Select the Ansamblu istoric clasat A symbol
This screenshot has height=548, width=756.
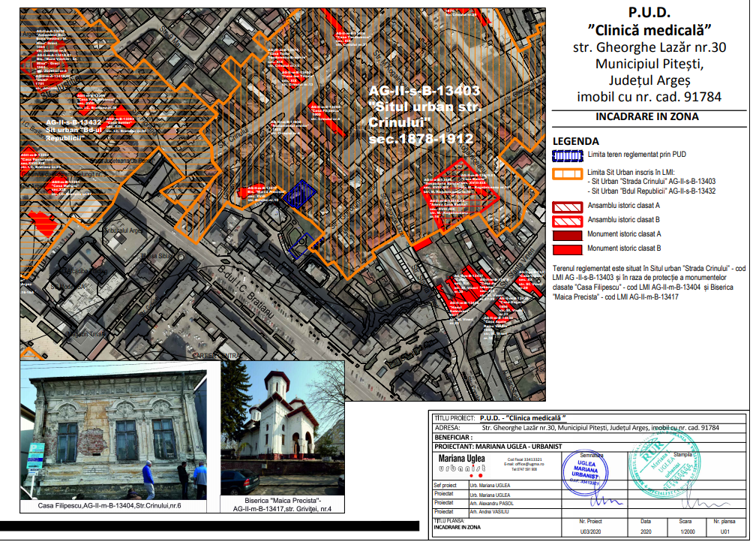(567, 206)
